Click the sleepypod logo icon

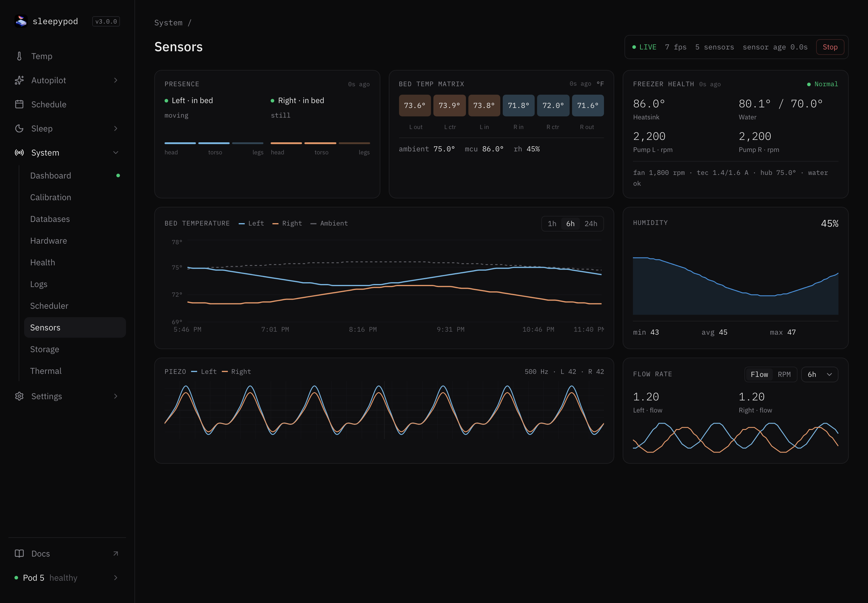point(21,21)
